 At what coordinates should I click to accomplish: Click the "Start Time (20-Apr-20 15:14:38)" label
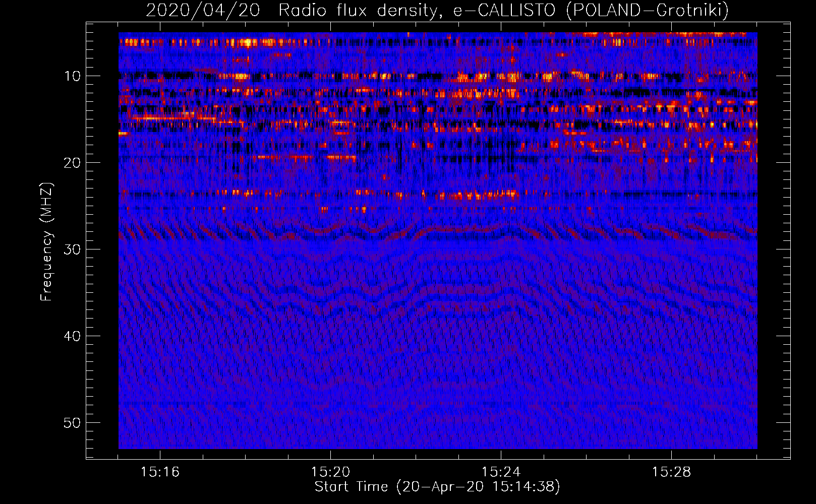437,487
